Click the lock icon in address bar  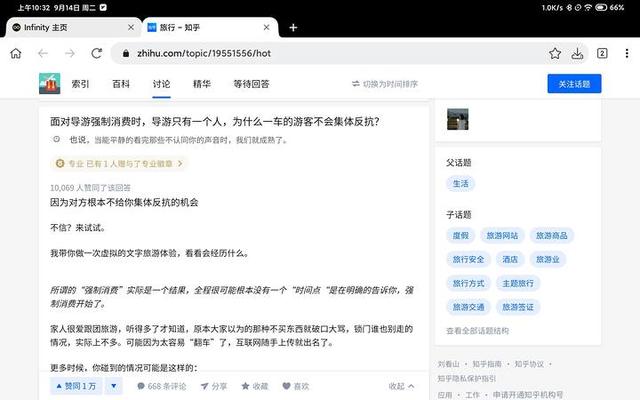pos(126,53)
